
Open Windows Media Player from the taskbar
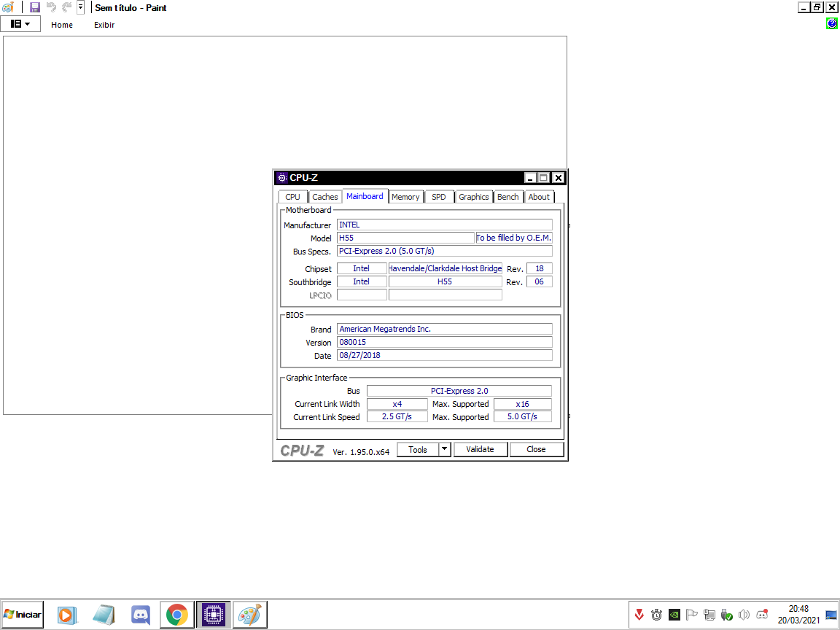(x=67, y=615)
